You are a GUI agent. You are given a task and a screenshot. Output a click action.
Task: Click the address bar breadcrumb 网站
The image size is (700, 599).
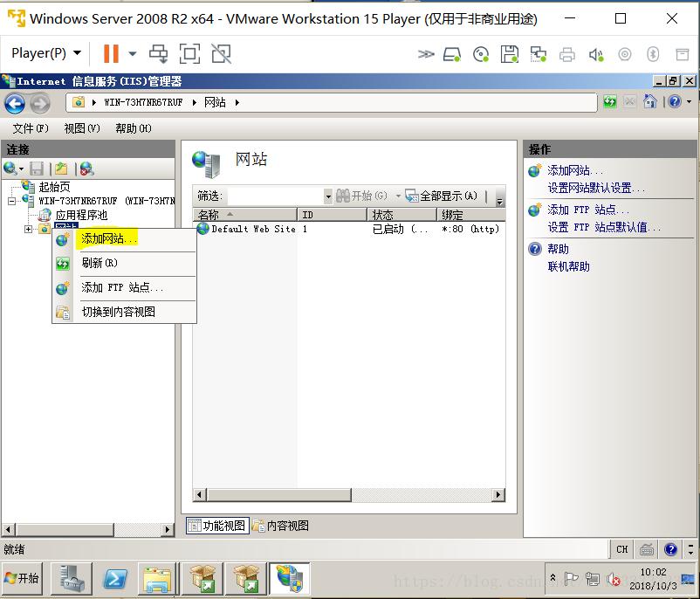point(215,102)
